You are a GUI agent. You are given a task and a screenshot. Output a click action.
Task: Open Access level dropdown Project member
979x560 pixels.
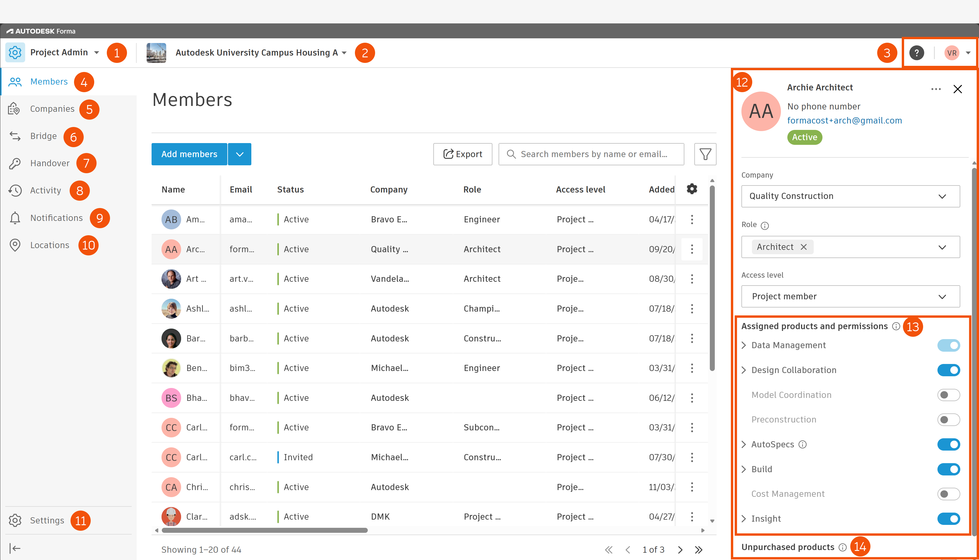pyautogui.click(x=850, y=297)
